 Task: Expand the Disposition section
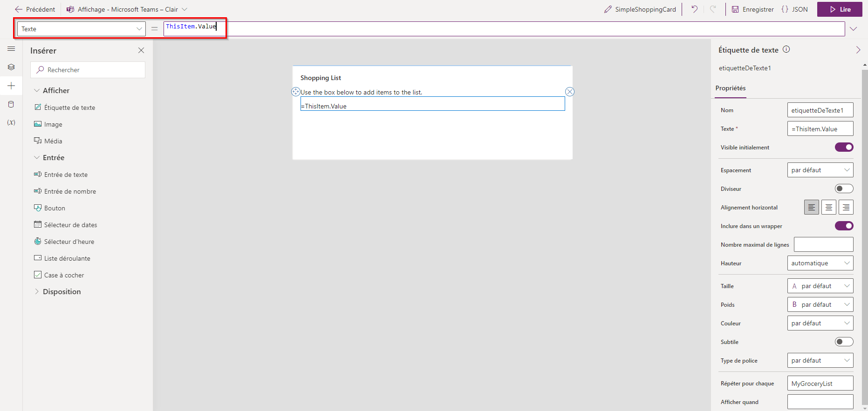click(x=37, y=291)
